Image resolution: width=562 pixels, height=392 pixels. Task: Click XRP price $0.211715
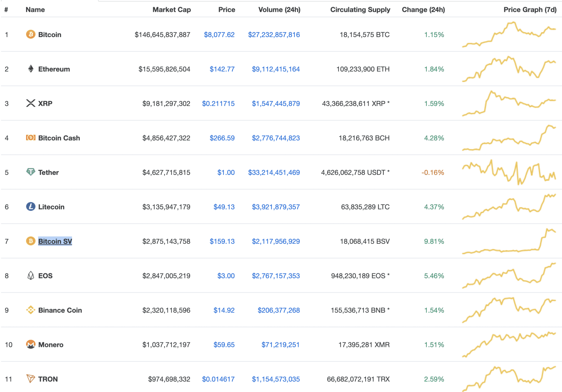click(218, 103)
